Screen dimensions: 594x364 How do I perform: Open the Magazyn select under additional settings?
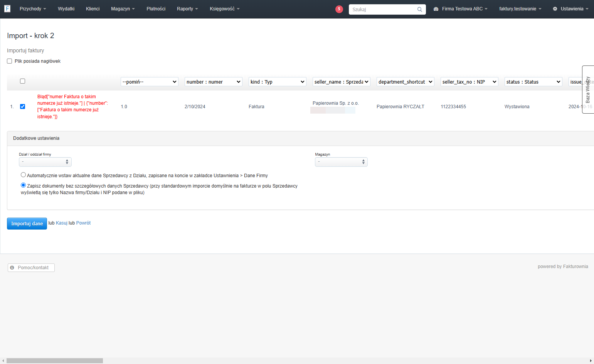click(x=341, y=162)
